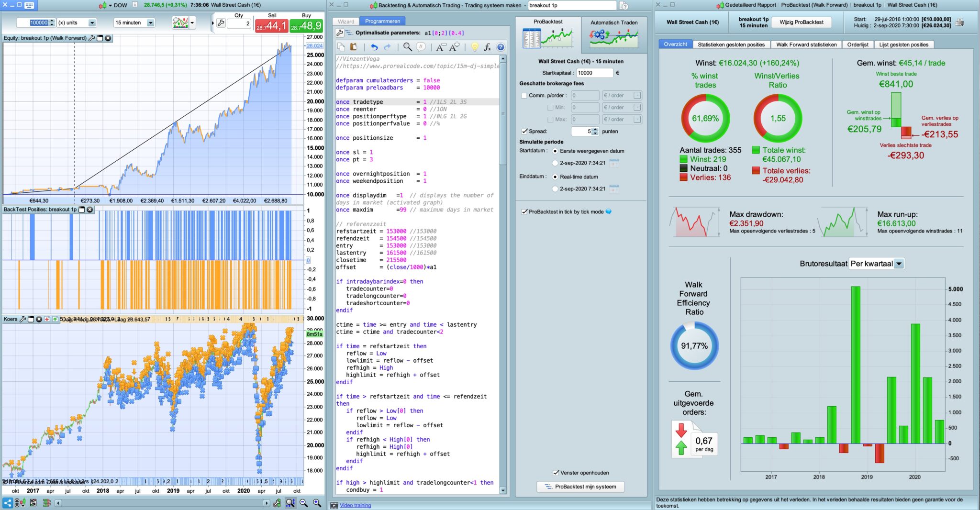
Task: Open the Lijst gesloten posities tab
Action: [903, 44]
